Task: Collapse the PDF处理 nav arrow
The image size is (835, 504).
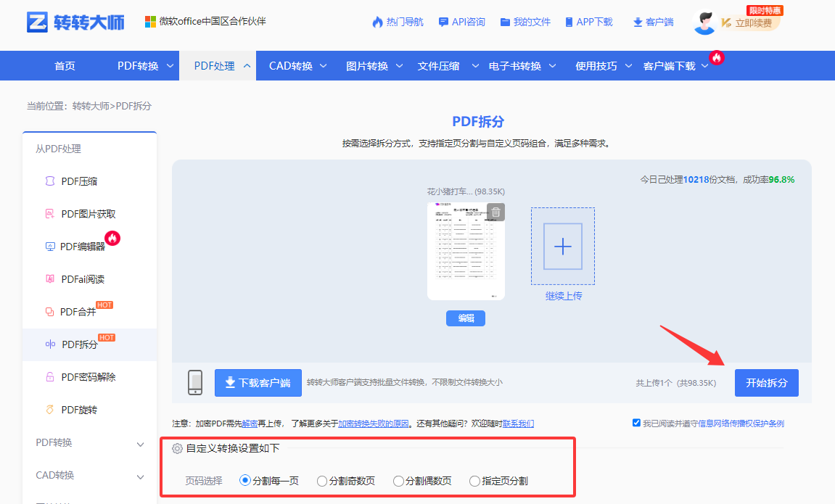Action: point(247,66)
